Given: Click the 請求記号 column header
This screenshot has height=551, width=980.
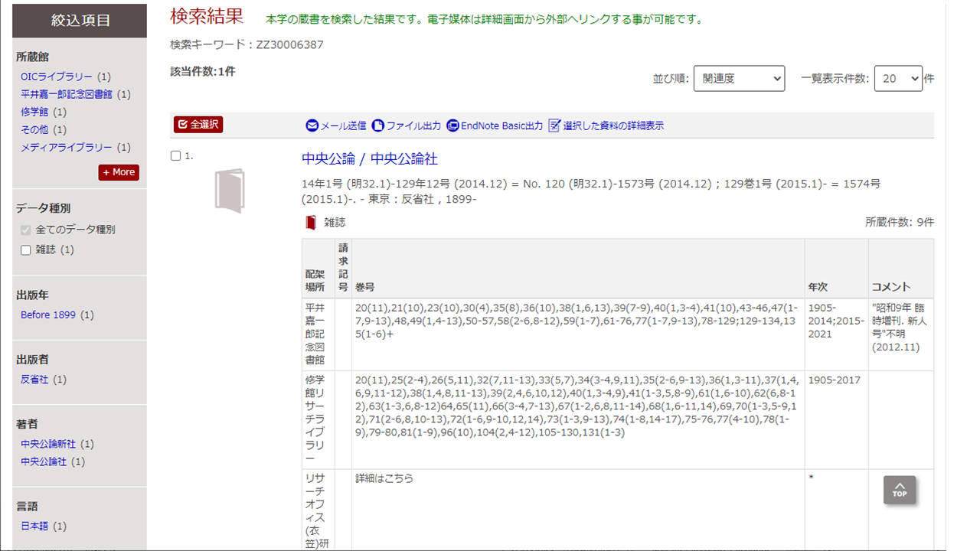Looking at the screenshot, I should tap(343, 268).
